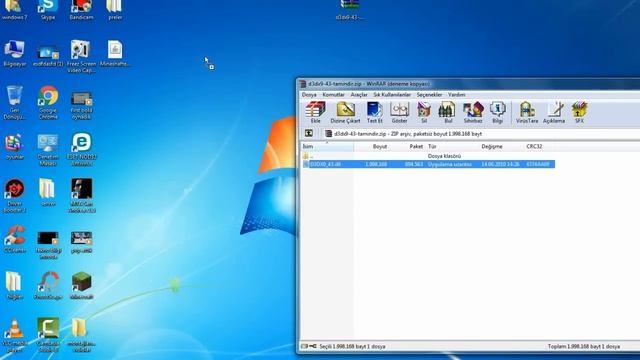640x360 pixels.
Task: Open the Bul (Find) binoculars tool
Action: (447, 113)
